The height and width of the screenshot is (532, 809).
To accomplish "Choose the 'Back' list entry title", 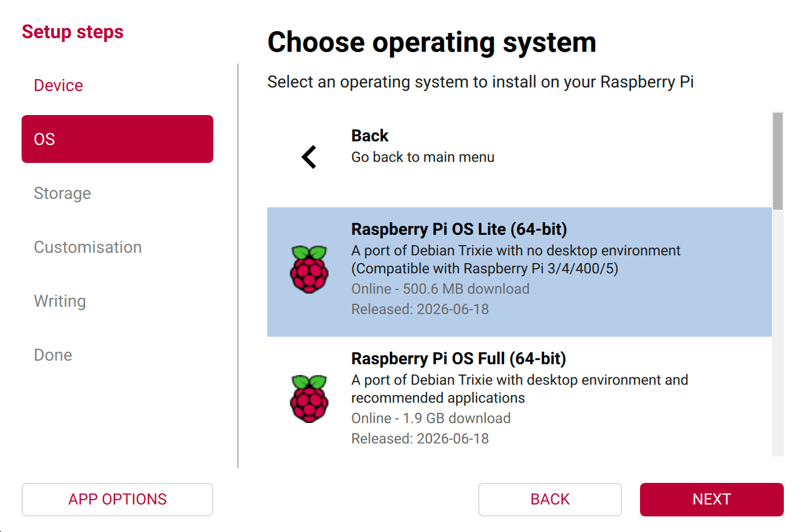I will [x=370, y=136].
